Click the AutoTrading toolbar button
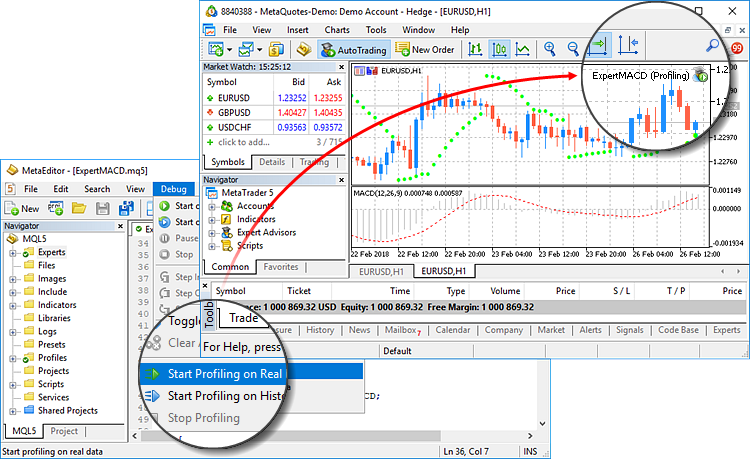 coord(353,49)
